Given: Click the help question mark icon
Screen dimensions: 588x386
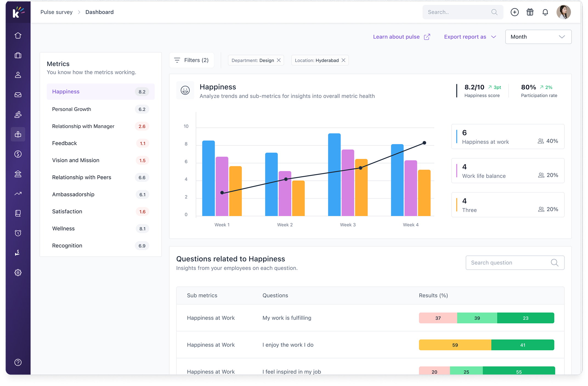Looking at the screenshot, I should click(x=18, y=362).
